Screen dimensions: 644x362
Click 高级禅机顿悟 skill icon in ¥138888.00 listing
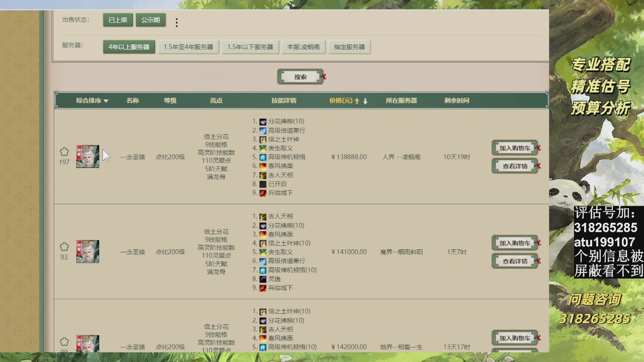pyautogui.click(x=263, y=157)
